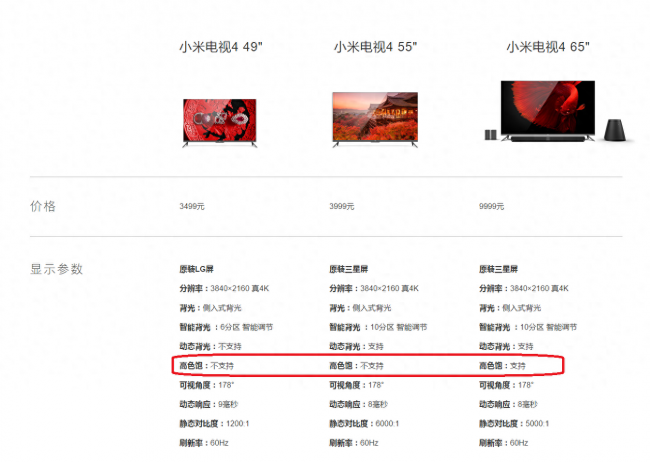Select 背光:侧入式背光 for the 55" model
650x462 pixels.
pos(360,308)
